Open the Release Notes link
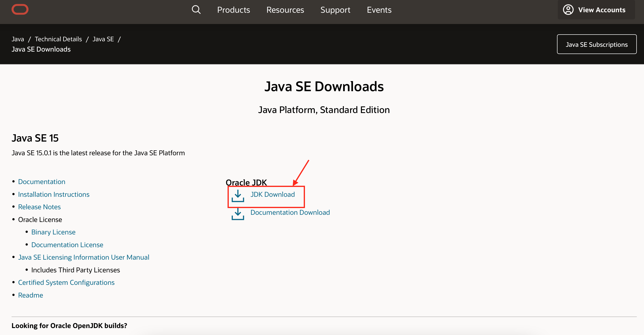The height and width of the screenshot is (335, 644). click(x=39, y=207)
